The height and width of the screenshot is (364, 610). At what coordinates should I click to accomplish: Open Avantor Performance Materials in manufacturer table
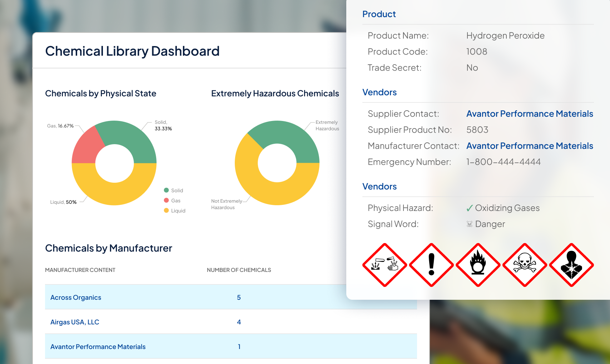[98, 347]
